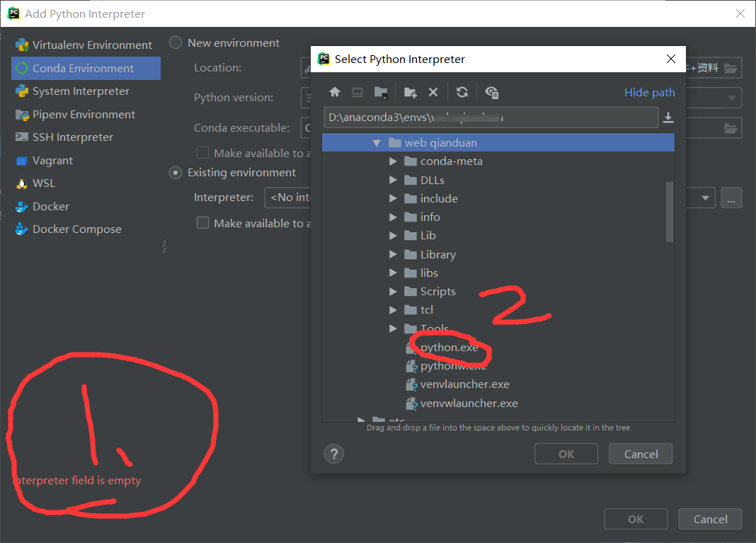This screenshot has width=756, height=543.
Task: Click the Location browse folder icon
Action: (731, 68)
